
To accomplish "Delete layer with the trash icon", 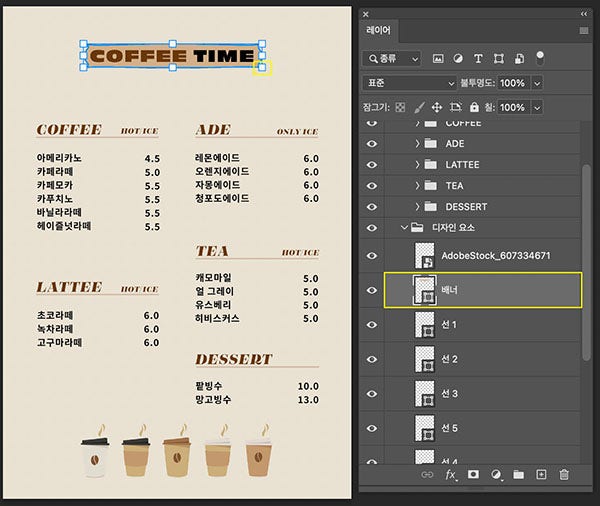I will (564, 475).
